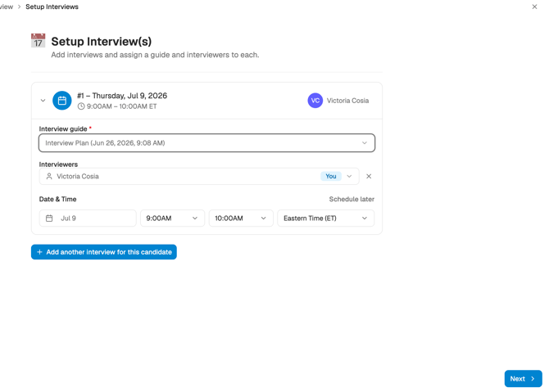Collapse interview #1 with the chevron
The width and height of the screenshot is (549, 392).
click(x=43, y=101)
